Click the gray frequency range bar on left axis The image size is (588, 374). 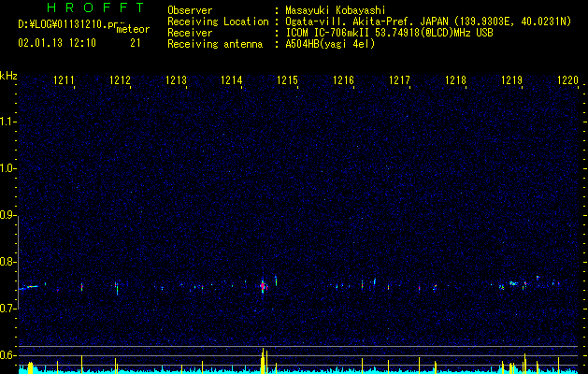tap(18, 263)
